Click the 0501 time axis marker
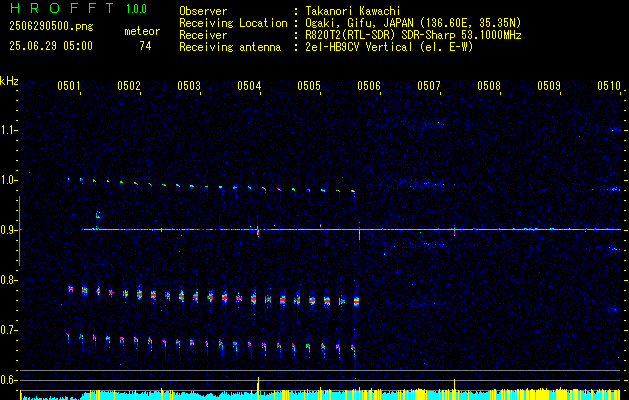 (69, 85)
